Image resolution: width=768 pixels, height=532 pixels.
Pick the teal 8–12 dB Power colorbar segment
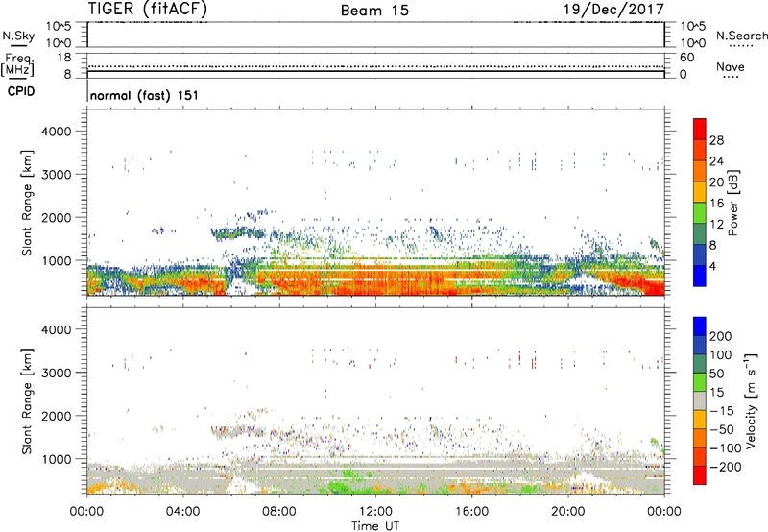700,234
